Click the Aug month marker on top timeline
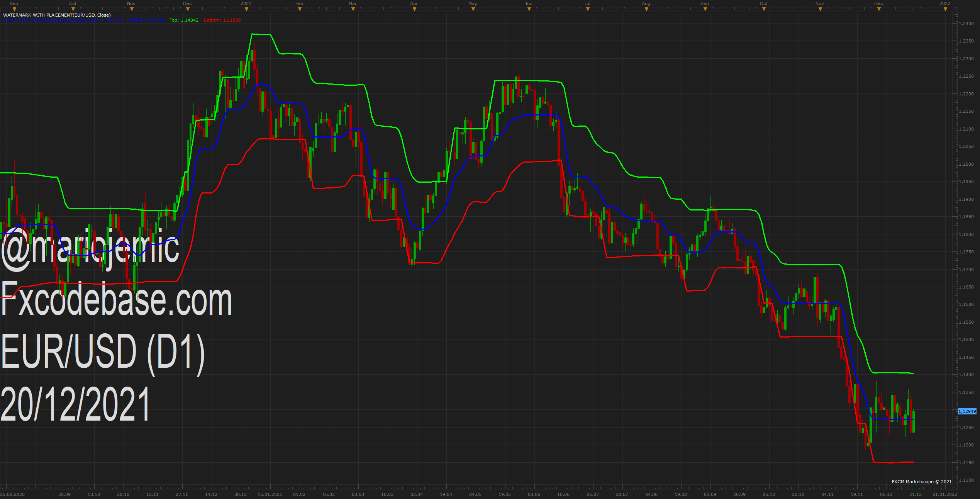The height and width of the screenshot is (499, 980). pyautogui.click(x=646, y=3)
